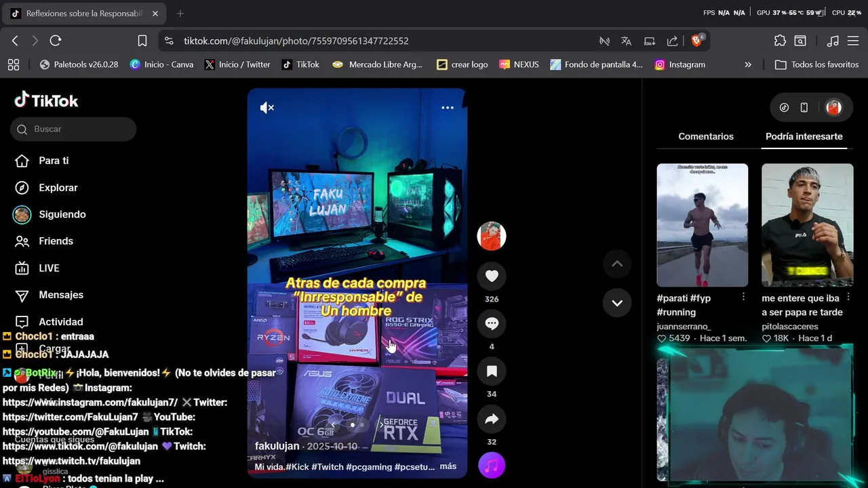Switch to the Podría interesarte tab
Screen dimensions: 868x488
(x=804, y=136)
